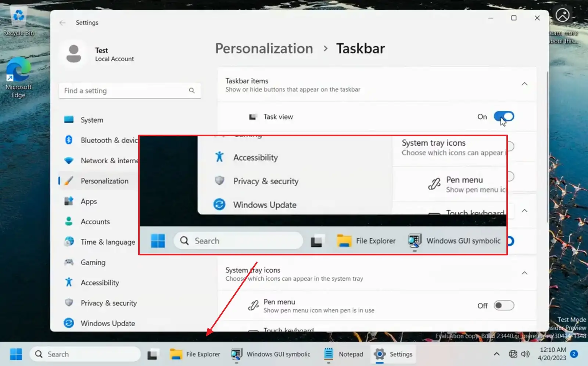Open Time & language settings
Screen dimensions: 588x366
click(98, 242)
